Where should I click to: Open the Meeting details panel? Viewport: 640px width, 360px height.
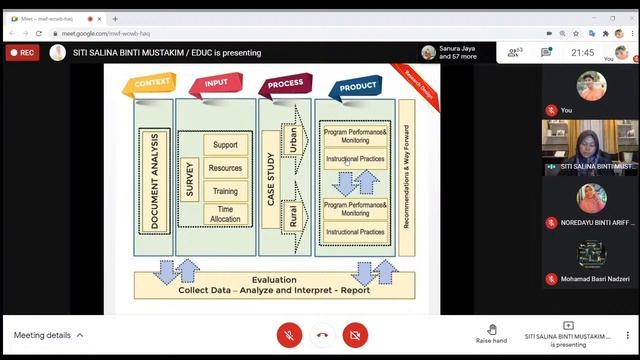pos(49,335)
